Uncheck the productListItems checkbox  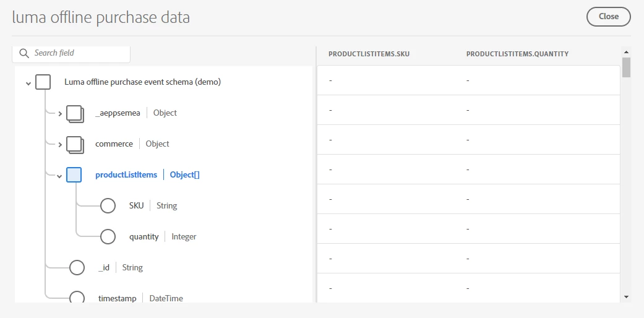[x=74, y=174]
